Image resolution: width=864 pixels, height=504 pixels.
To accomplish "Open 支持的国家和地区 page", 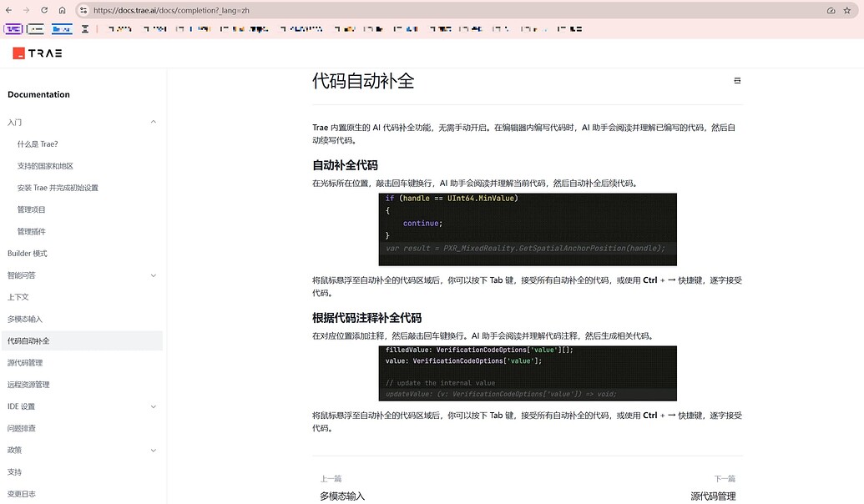I will (x=45, y=166).
